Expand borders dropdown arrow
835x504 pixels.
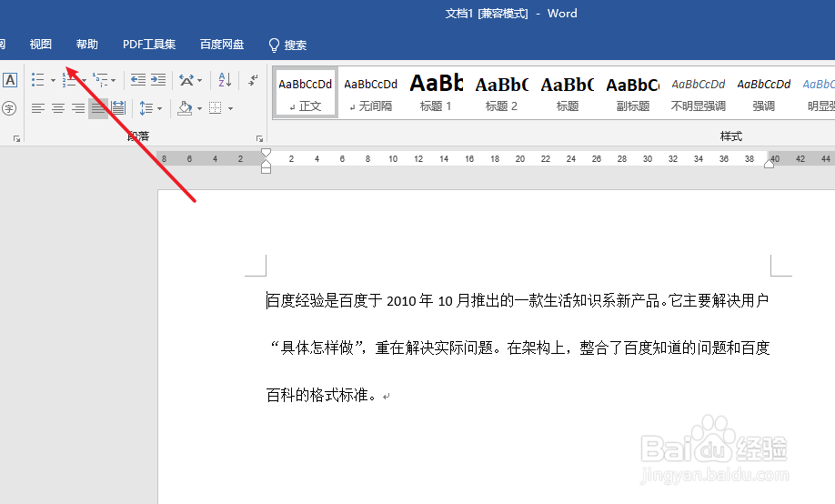231,108
